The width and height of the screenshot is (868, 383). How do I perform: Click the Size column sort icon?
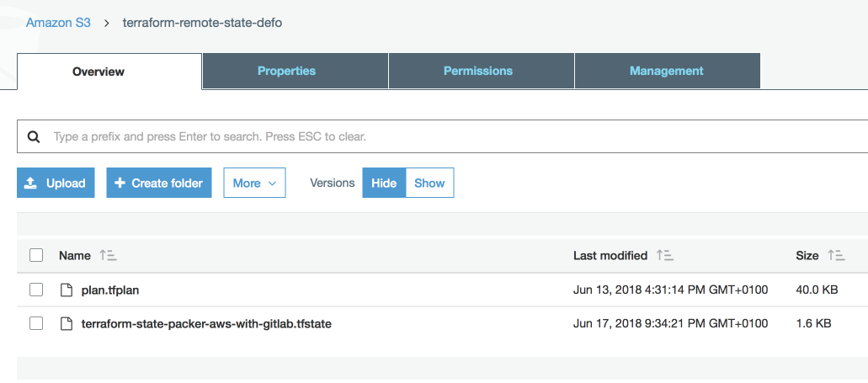(x=836, y=255)
